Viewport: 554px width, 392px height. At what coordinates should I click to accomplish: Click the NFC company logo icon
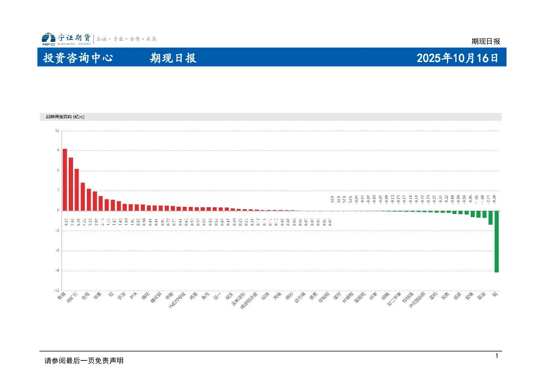[x=49, y=39]
